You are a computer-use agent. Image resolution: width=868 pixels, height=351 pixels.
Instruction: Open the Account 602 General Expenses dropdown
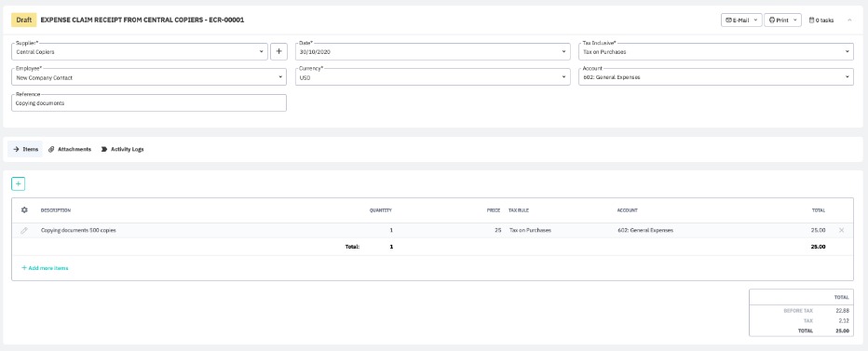click(716, 77)
